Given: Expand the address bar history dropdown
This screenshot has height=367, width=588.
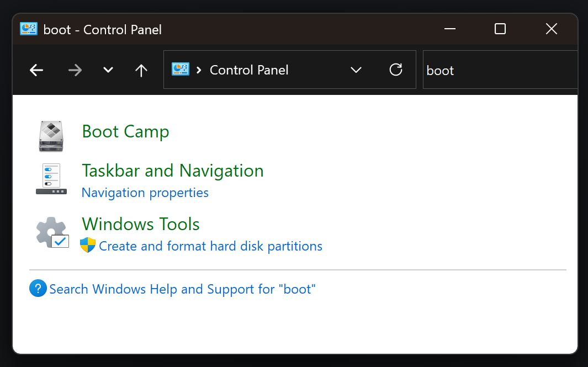Looking at the screenshot, I should [x=356, y=70].
